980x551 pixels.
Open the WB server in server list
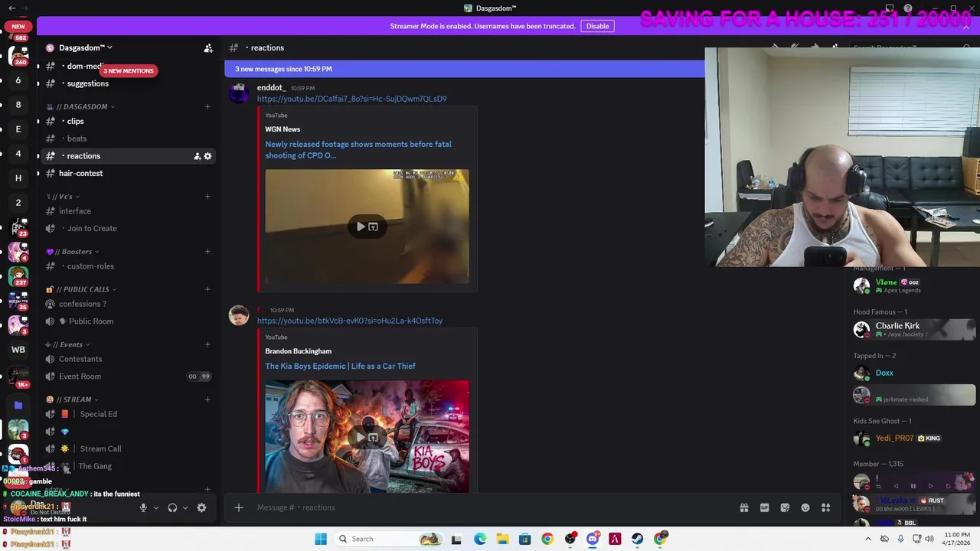pos(18,350)
